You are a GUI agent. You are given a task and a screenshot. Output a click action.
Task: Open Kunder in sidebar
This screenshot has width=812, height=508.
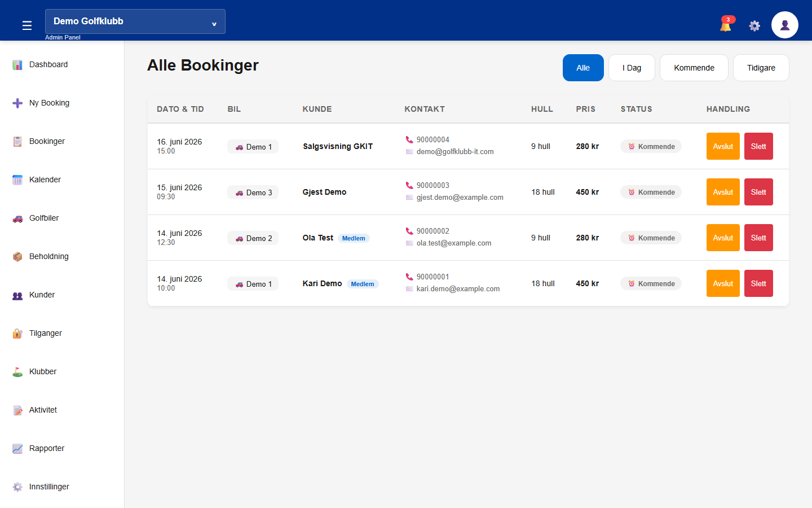[x=62, y=295]
